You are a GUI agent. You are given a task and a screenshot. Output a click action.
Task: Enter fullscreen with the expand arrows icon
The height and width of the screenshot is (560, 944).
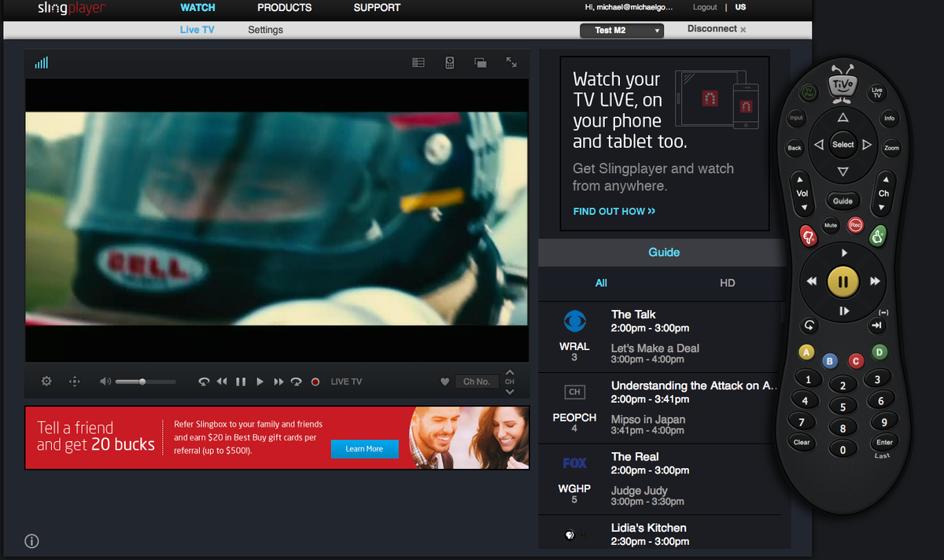(511, 62)
